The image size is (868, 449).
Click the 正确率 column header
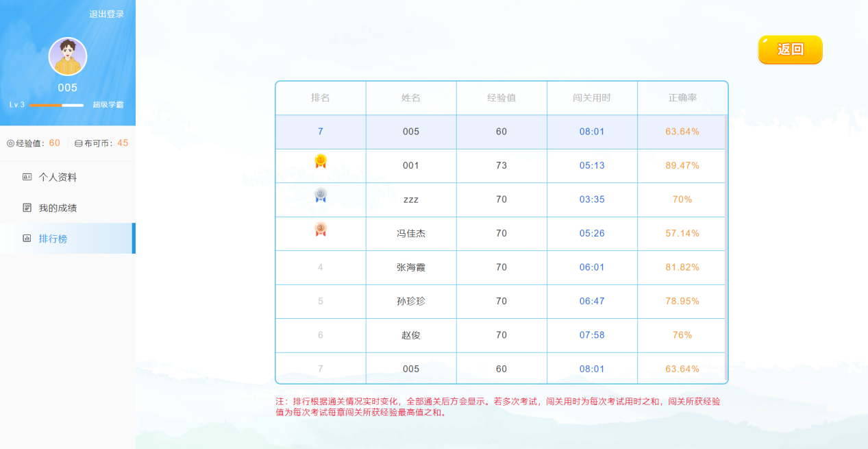pos(682,98)
